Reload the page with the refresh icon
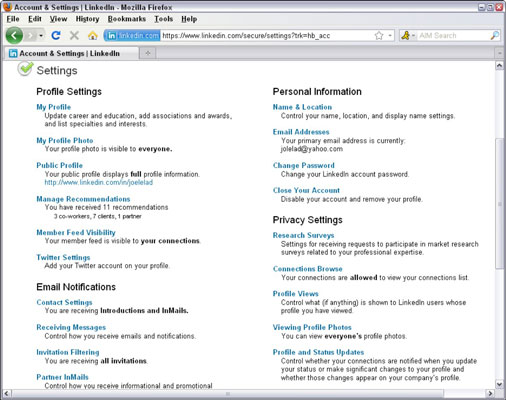The width and height of the screenshot is (506, 400). (56, 35)
